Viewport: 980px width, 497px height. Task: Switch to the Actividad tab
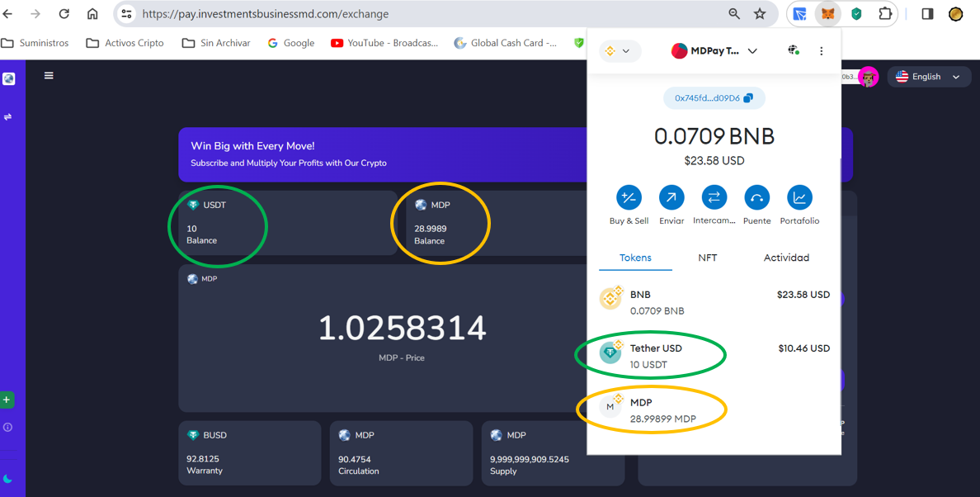pos(786,258)
